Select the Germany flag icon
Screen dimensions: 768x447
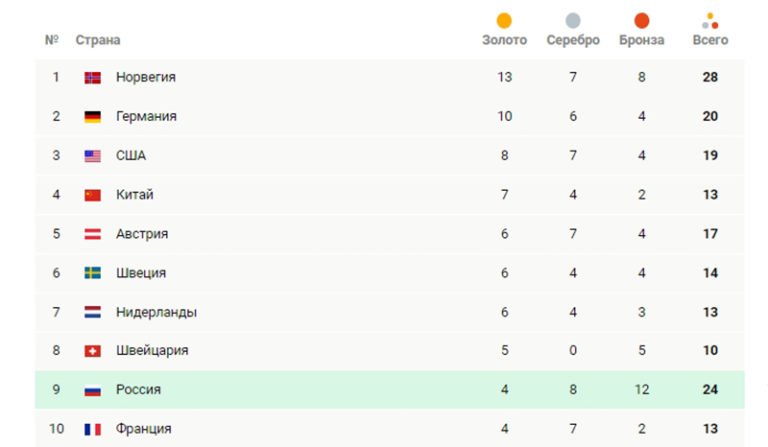point(93,117)
